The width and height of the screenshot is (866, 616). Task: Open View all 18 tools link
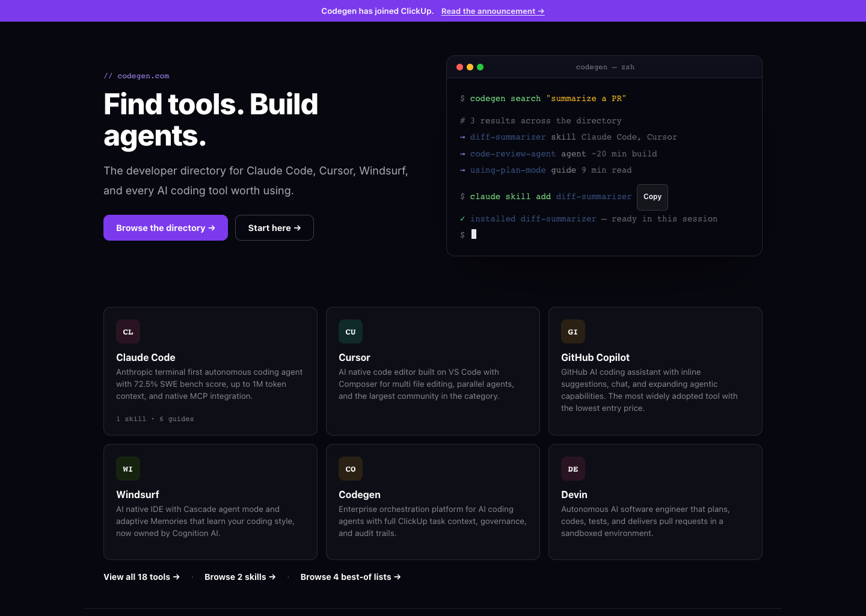pyautogui.click(x=141, y=577)
